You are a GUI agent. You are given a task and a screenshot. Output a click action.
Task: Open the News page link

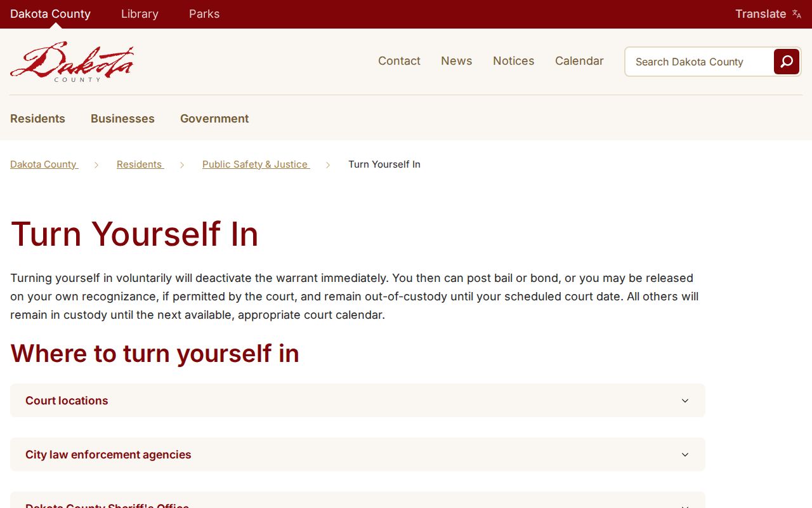click(457, 61)
